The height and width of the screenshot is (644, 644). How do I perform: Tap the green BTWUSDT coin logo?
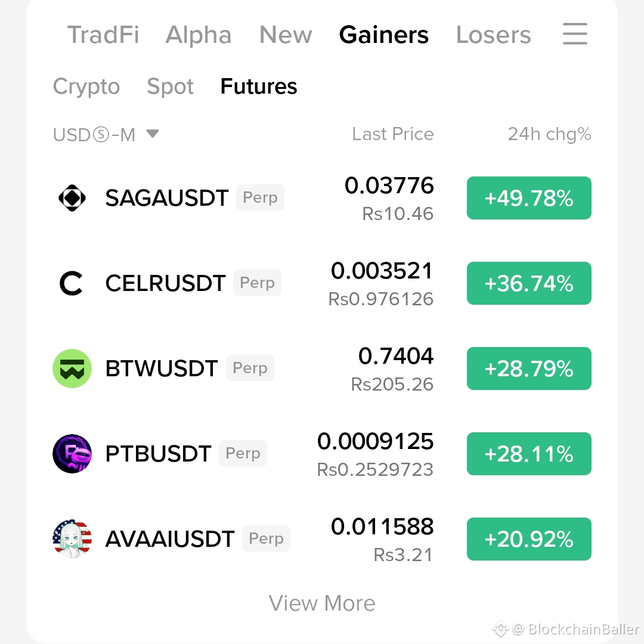(x=72, y=369)
